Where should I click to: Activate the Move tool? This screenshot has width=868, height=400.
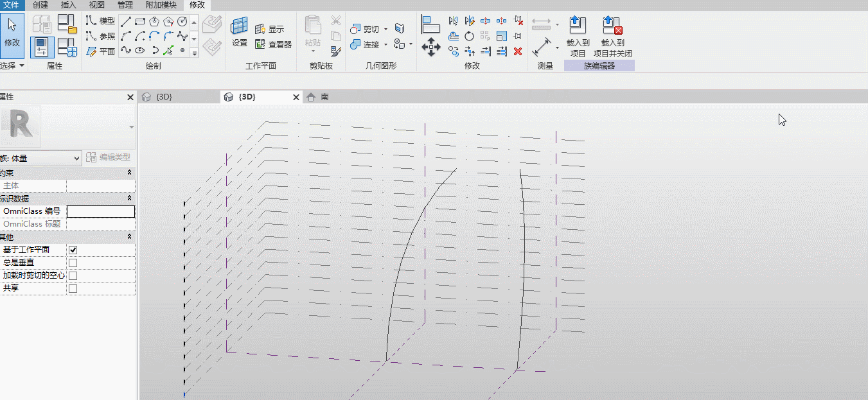pyautogui.click(x=430, y=46)
